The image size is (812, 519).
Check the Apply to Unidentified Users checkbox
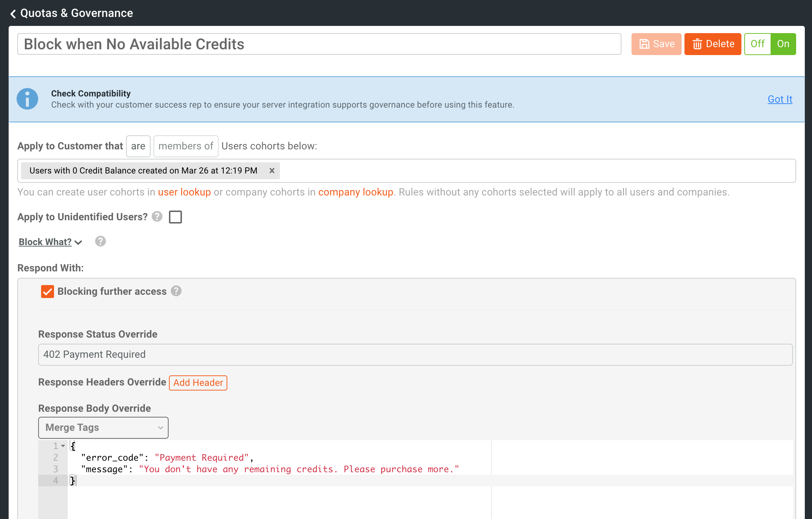[x=175, y=217]
